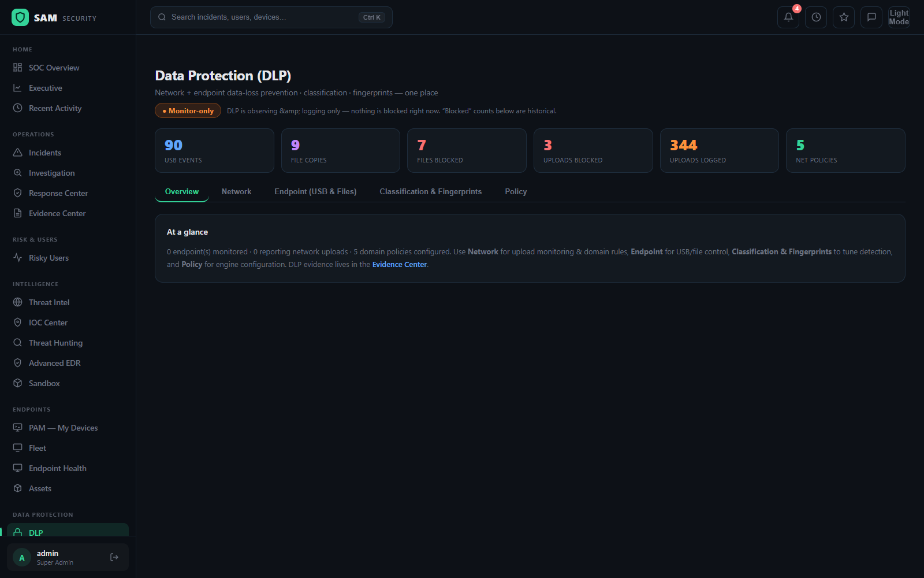Click the star favorites icon

pos(844,17)
